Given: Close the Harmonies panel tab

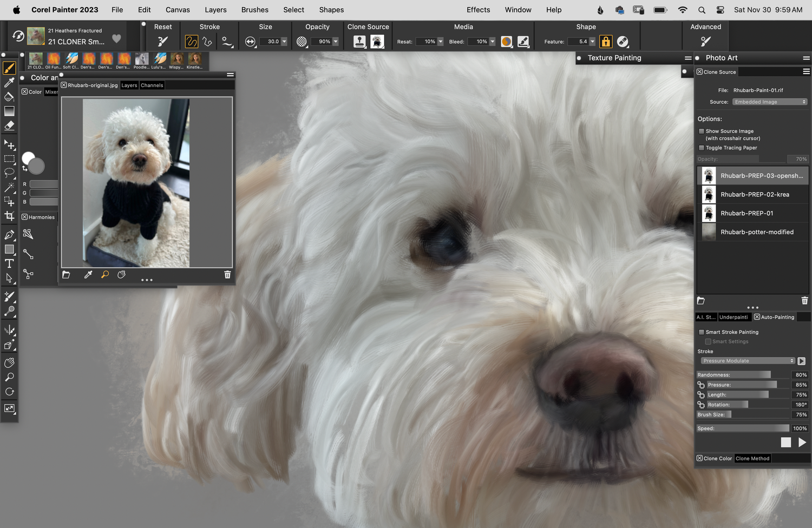Looking at the screenshot, I should click(x=24, y=217).
